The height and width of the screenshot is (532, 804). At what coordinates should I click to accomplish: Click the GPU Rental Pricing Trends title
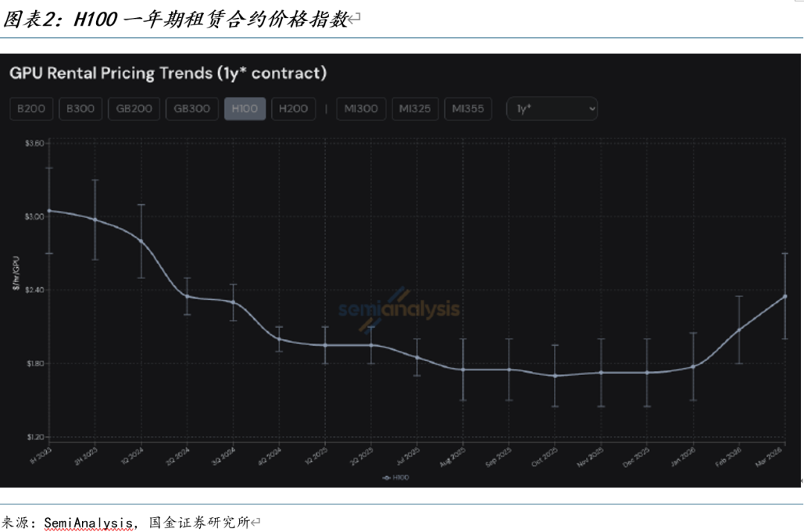click(x=167, y=73)
